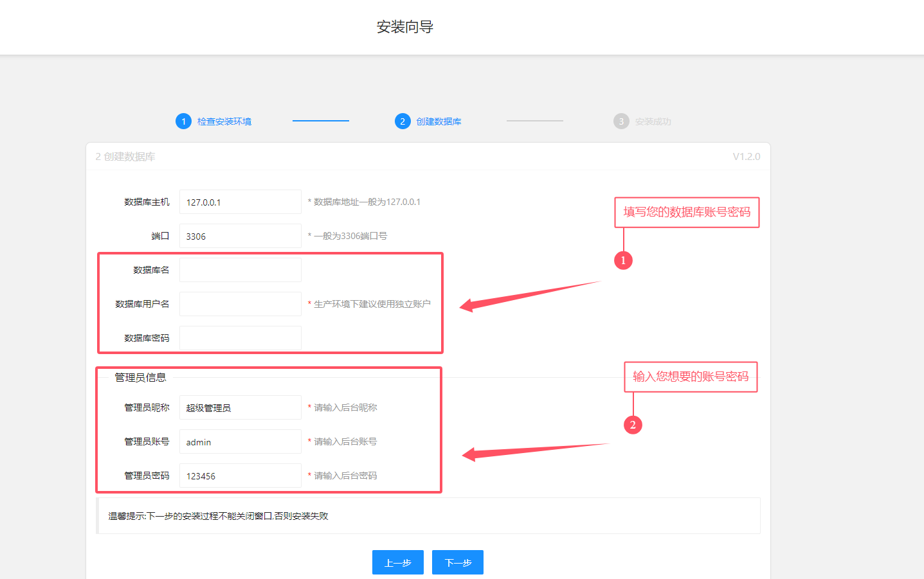Click the hint 请输入后台账号

342,441
